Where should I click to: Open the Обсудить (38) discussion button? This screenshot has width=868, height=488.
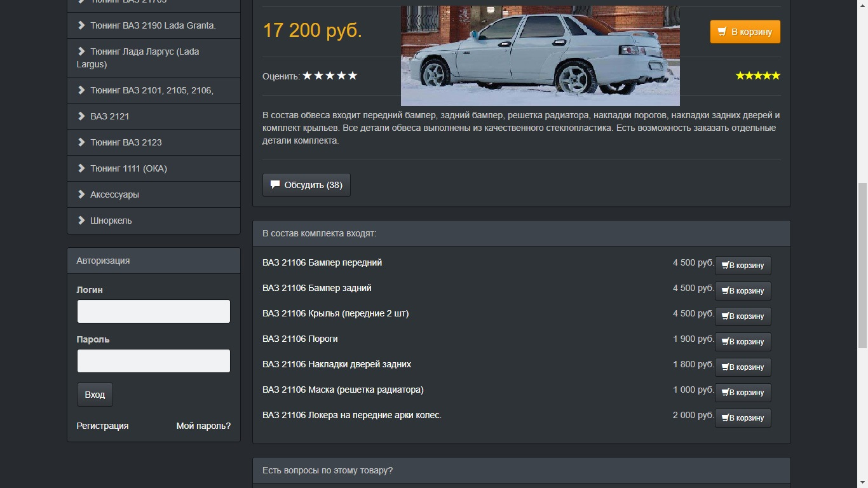[x=306, y=185]
